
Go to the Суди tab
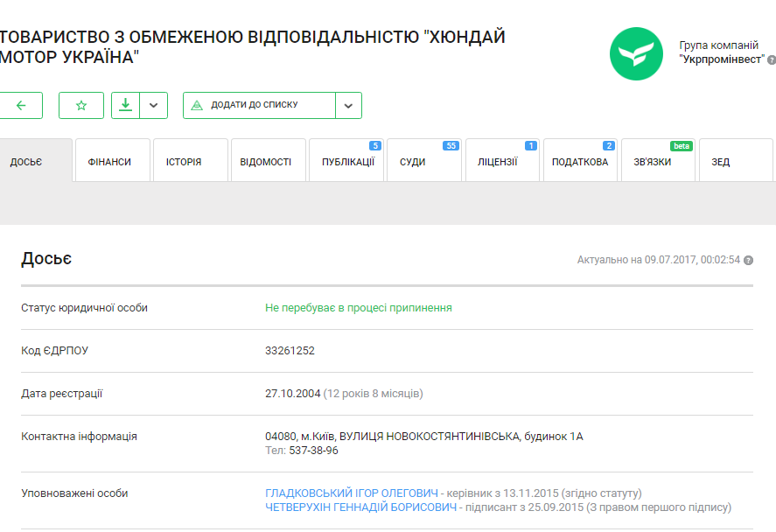pyautogui.click(x=413, y=162)
